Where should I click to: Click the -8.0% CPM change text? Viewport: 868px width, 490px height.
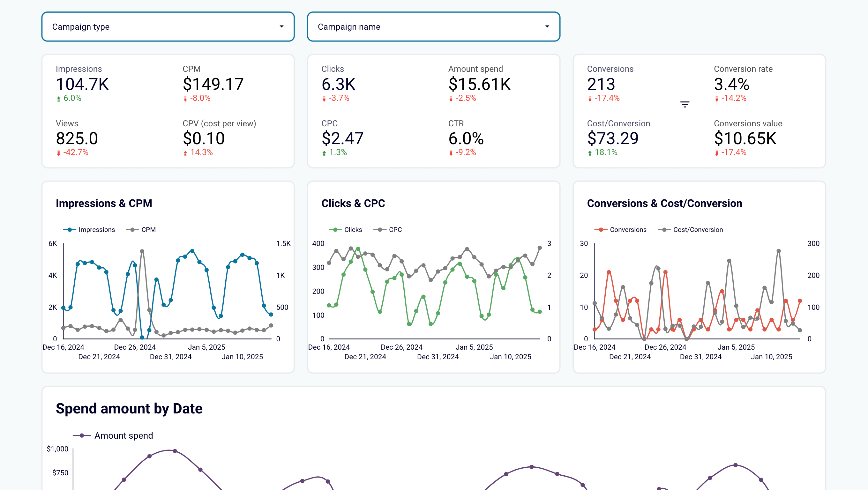point(200,98)
